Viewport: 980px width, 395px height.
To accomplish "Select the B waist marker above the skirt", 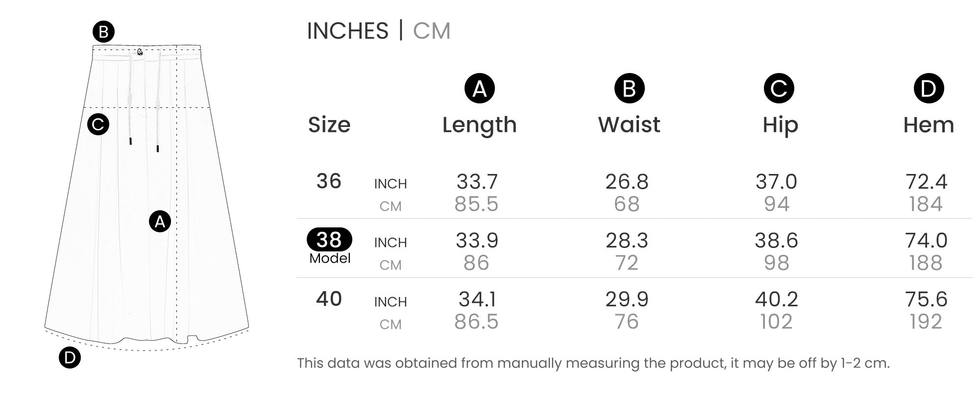I will 103,32.
